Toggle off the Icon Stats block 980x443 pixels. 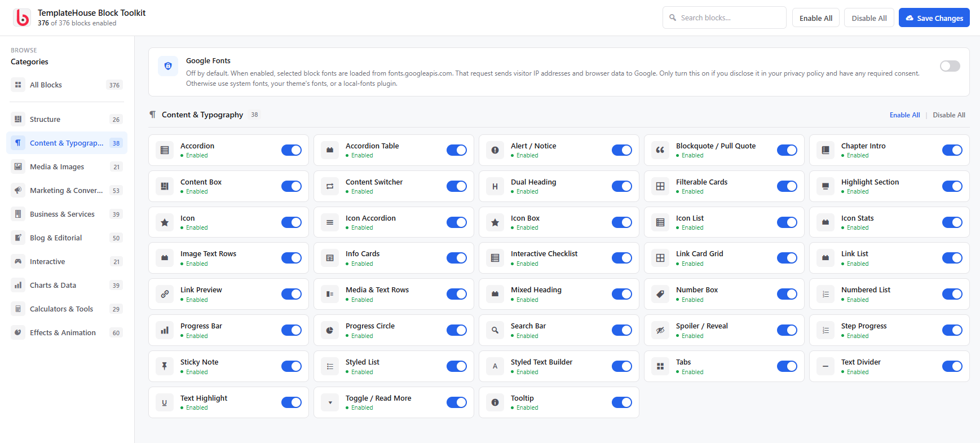(x=952, y=222)
